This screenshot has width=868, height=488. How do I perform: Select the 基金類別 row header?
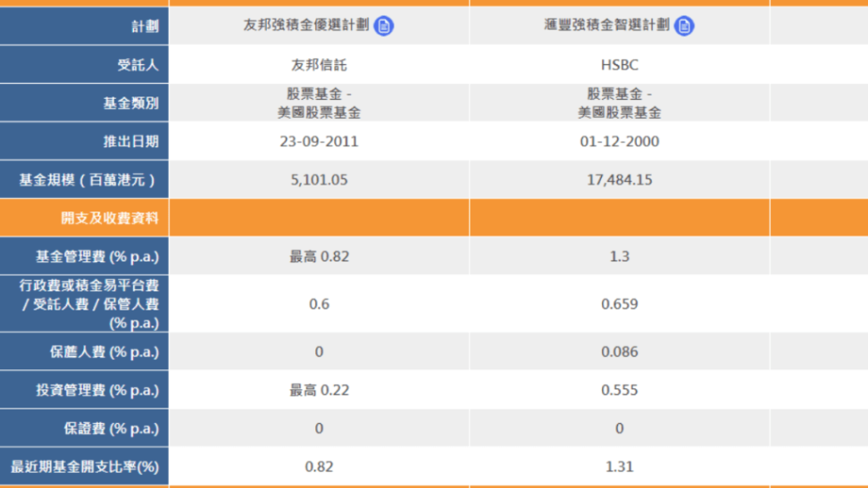coord(130,103)
